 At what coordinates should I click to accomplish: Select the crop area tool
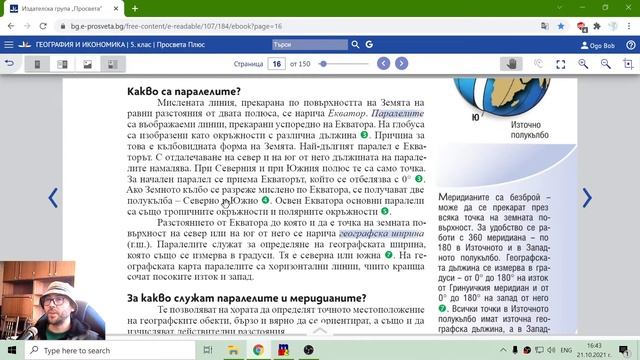(x=628, y=64)
